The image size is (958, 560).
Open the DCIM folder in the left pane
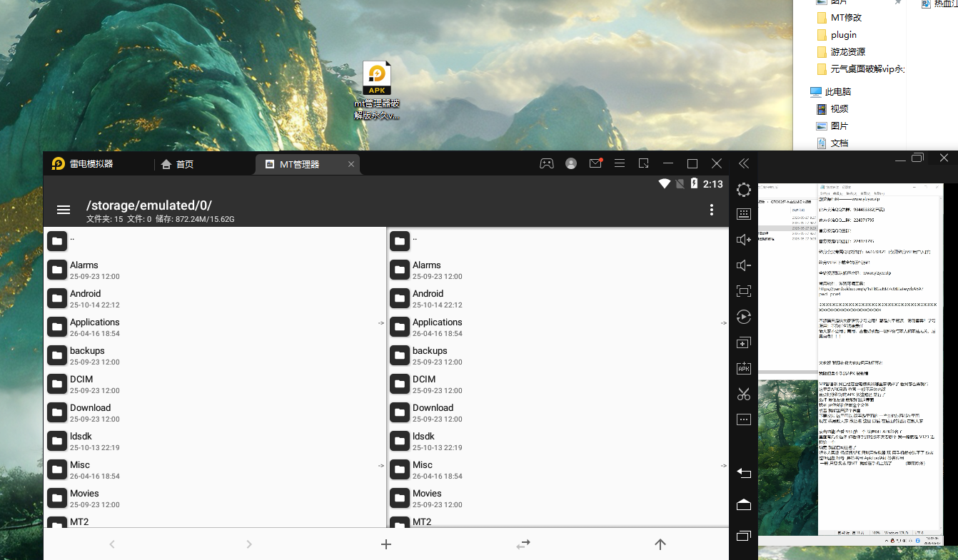pos(214,384)
